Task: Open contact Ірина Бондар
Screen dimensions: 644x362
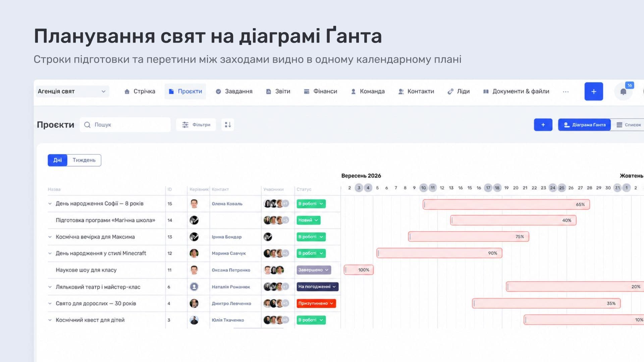Action: [x=227, y=237]
